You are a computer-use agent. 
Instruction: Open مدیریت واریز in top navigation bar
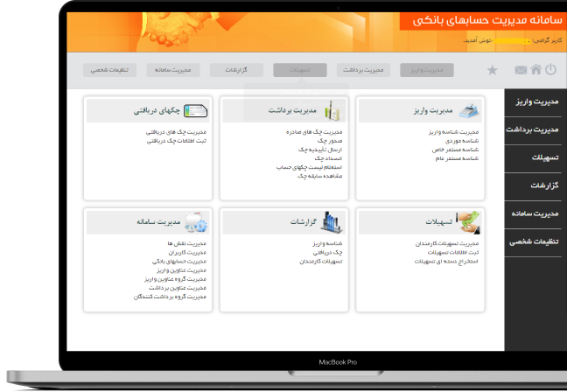[427, 70]
